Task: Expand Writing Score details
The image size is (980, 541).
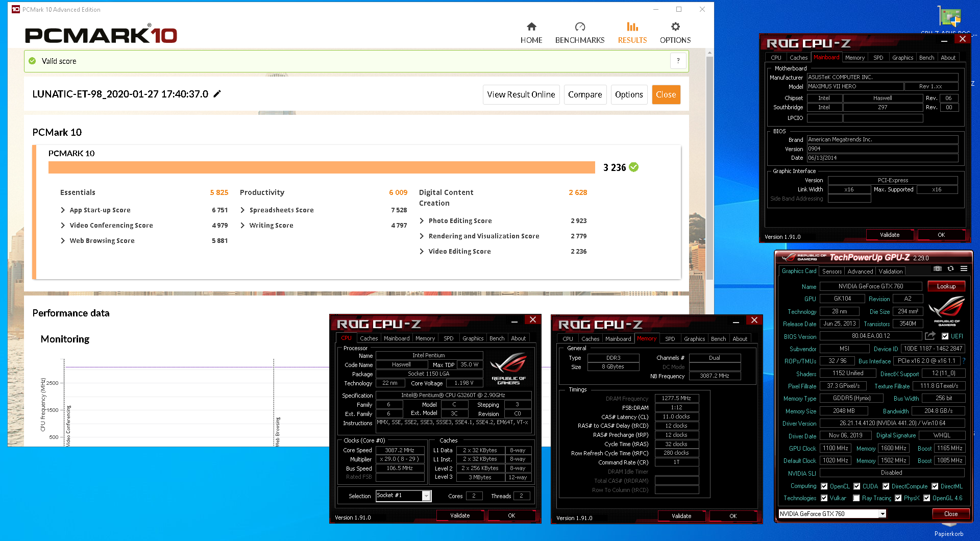Action: pyautogui.click(x=242, y=225)
